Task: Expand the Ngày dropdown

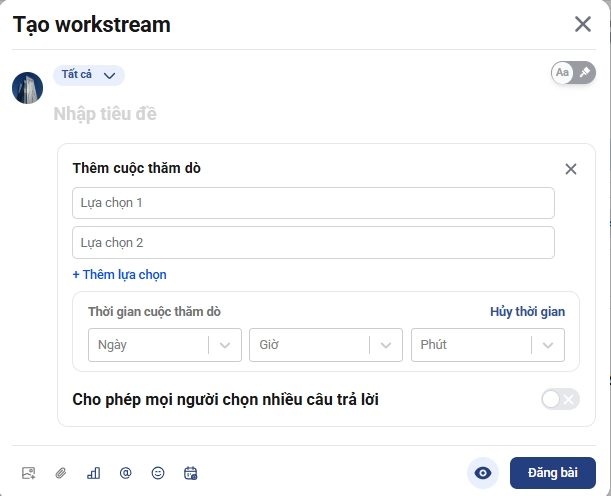Action: point(165,345)
